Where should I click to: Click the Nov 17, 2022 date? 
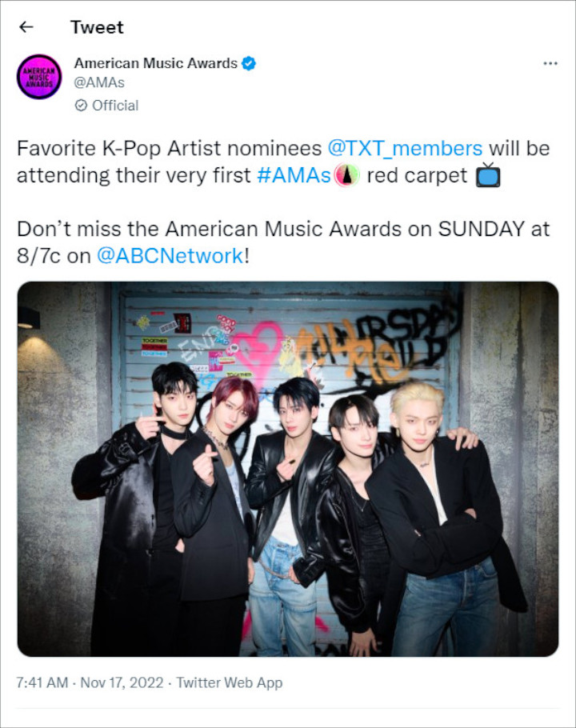point(116,683)
